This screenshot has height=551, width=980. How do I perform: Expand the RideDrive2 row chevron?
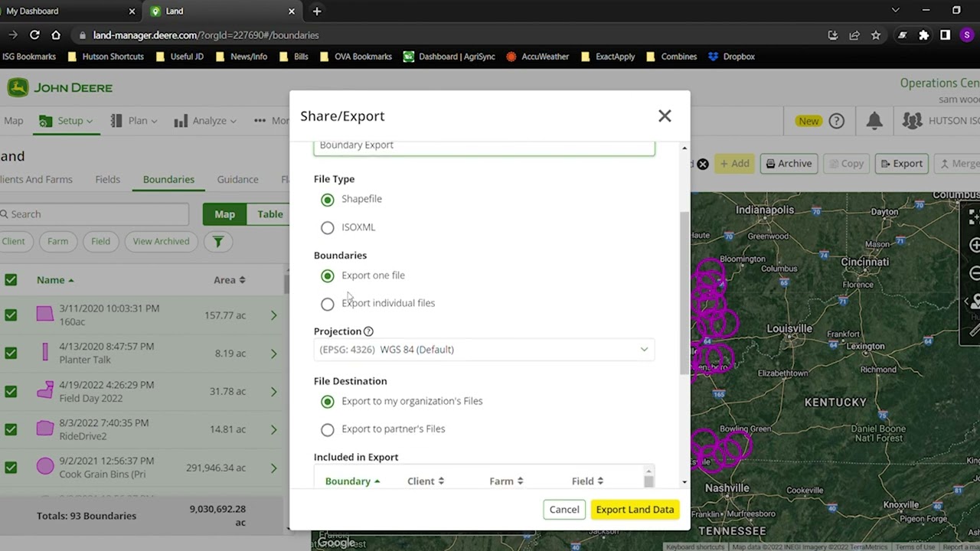[x=273, y=429]
